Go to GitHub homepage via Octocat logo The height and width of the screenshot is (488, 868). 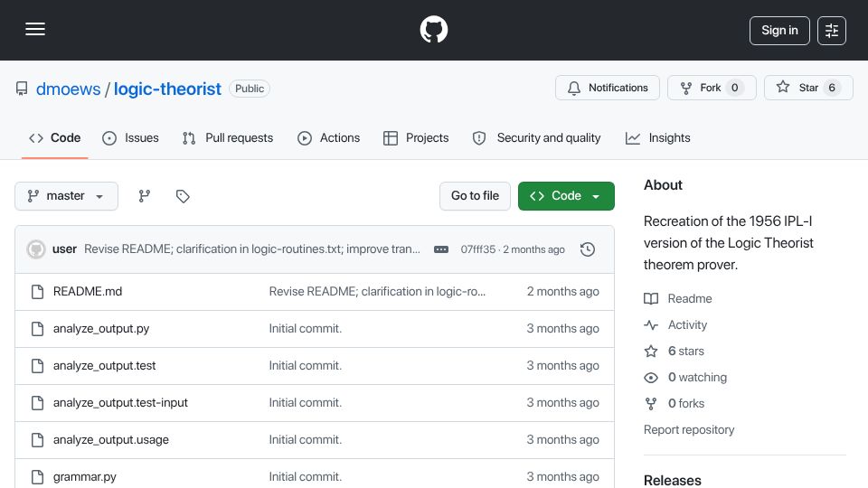(x=433, y=29)
